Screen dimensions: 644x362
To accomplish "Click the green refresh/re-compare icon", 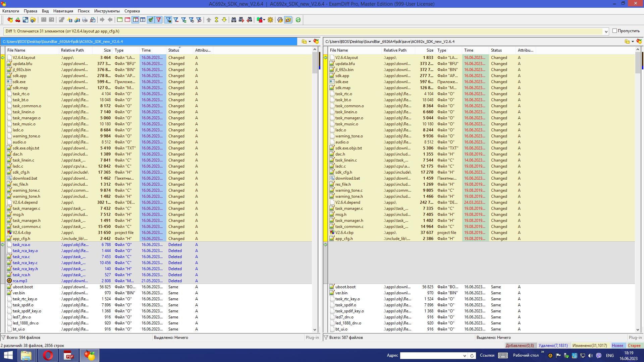I will (x=298, y=20).
